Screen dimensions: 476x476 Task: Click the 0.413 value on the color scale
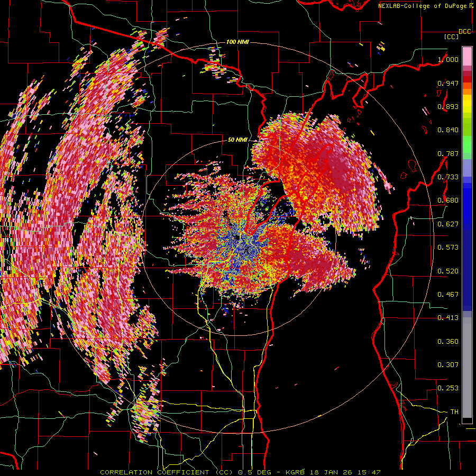pos(448,318)
